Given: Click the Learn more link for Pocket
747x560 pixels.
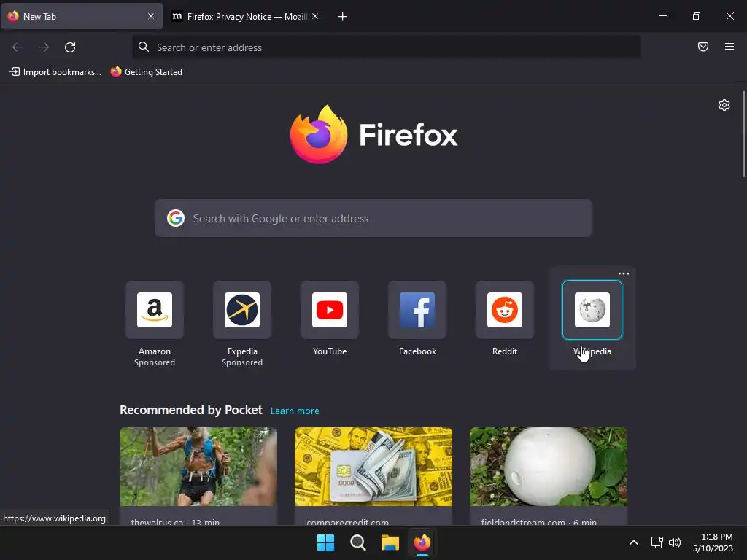Looking at the screenshot, I should pos(295,411).
